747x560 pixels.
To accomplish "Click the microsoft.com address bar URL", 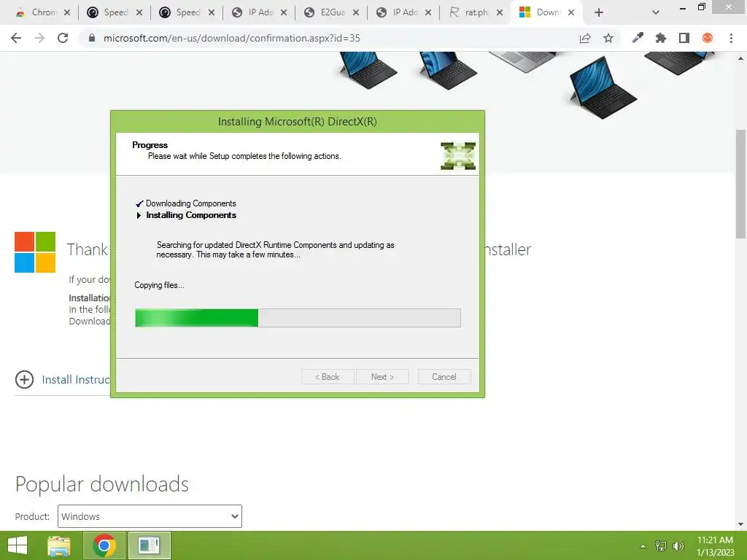I will tap(231, 38).
